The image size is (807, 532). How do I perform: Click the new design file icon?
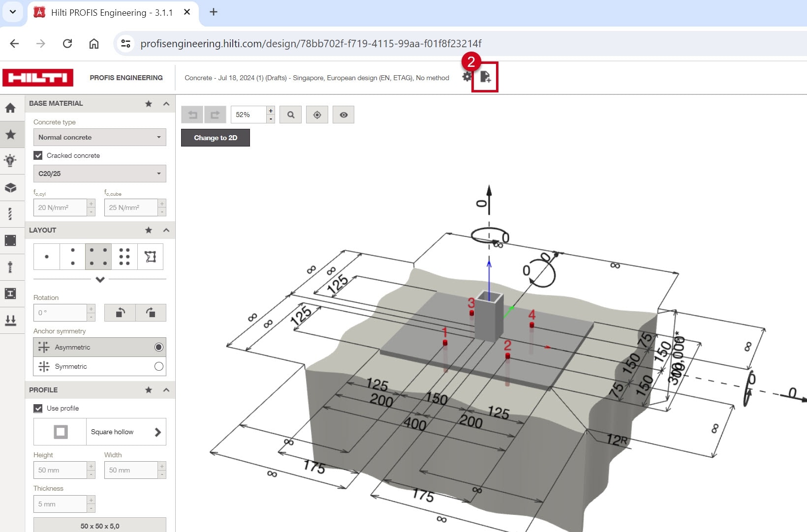point(485,77)
